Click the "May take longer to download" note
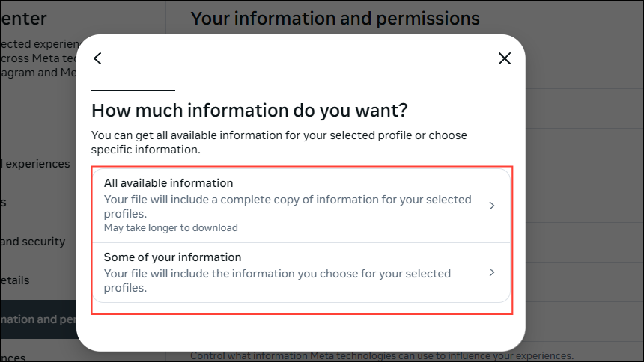The width and height of the screenshot is (644, 362). (x=171, y=228)
